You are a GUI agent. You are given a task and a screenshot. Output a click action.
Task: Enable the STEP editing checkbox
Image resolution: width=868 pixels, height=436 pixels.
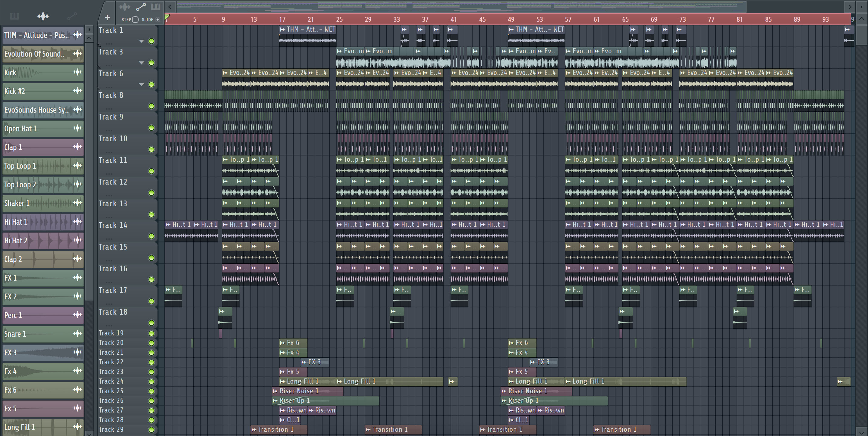[x=135, y=20]
